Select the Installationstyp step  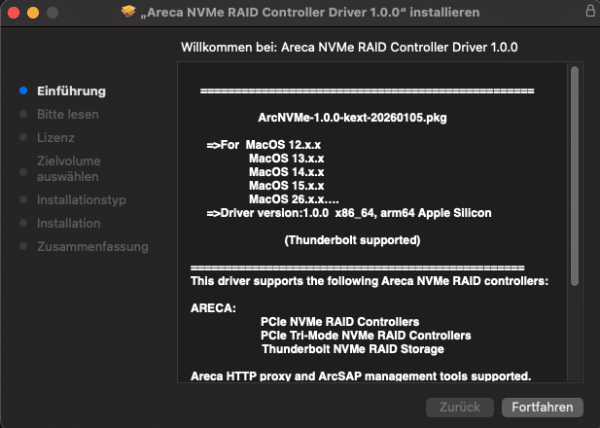(x=82, y=200)
